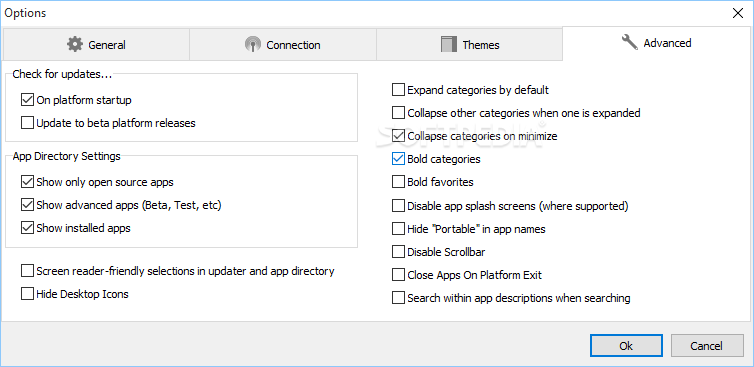754x367 pixels.
Task: Click the "App Directory Settings" group label
Action: pyautogui.click(x=67, y=156)
